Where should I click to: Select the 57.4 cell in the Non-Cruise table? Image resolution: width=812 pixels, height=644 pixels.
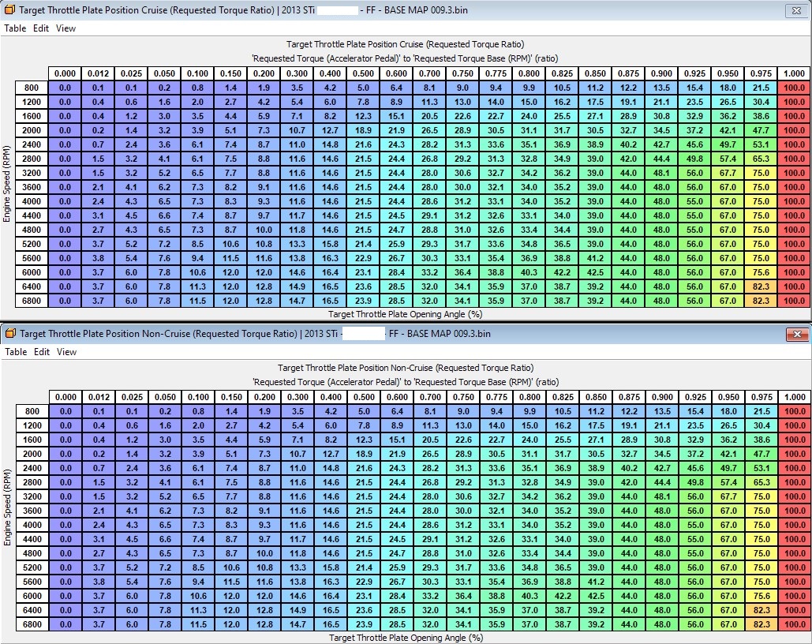(728, 482)
